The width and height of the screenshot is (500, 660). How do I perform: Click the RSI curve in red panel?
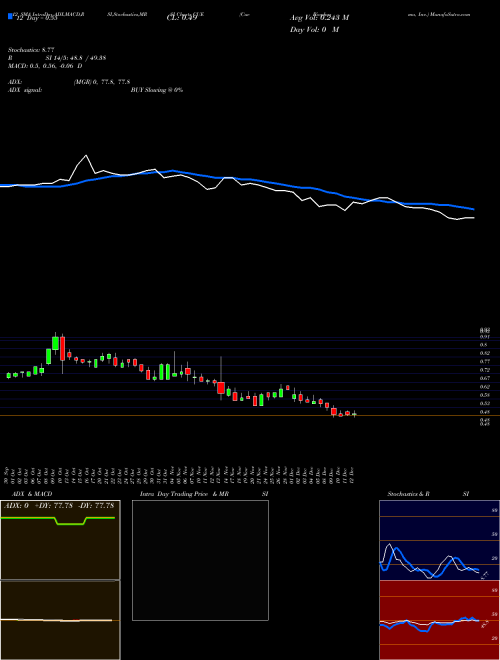click(429, 623)
